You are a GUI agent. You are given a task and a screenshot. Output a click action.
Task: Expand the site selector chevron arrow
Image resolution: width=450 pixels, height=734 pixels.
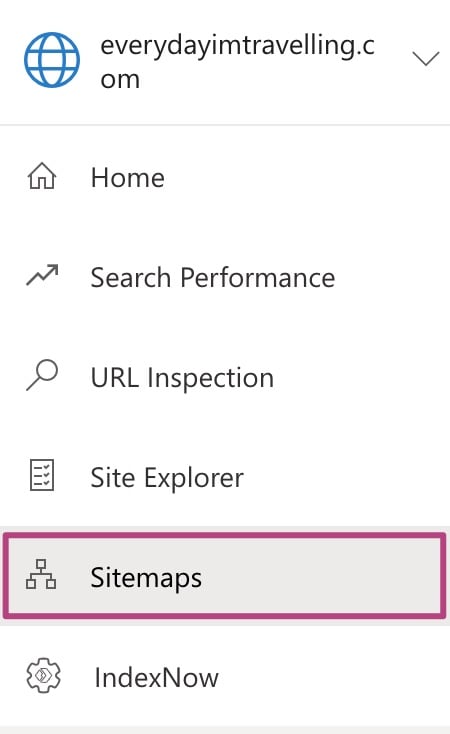coord(426,59)
